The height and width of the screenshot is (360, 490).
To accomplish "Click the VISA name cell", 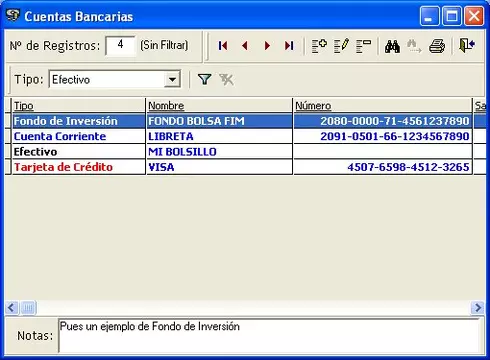I will pyautogui.click(x=219, y=167).
